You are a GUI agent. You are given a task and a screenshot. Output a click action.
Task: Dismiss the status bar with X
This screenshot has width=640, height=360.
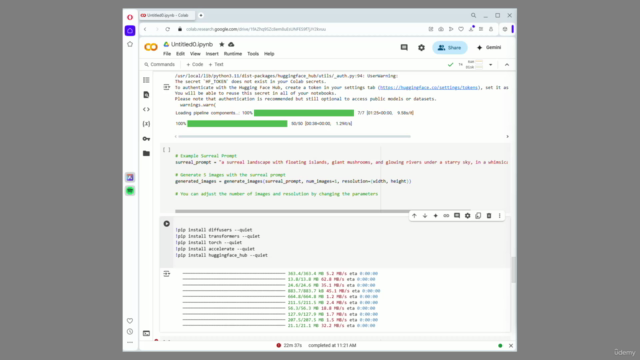pos(511,346)
